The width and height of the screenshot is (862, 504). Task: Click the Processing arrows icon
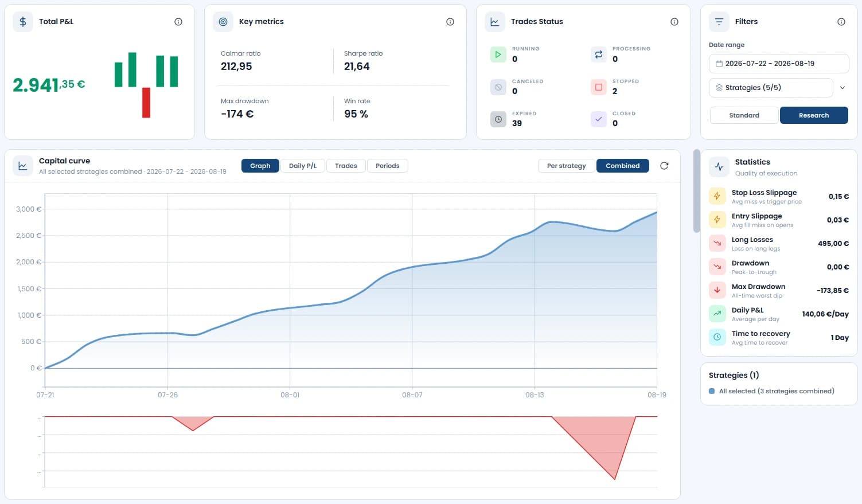tap(599, 54)
